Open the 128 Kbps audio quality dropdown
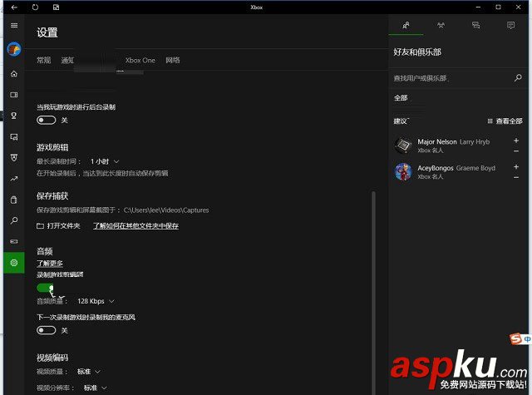Screen dimensions: 532x395 [x=96, y=301]
